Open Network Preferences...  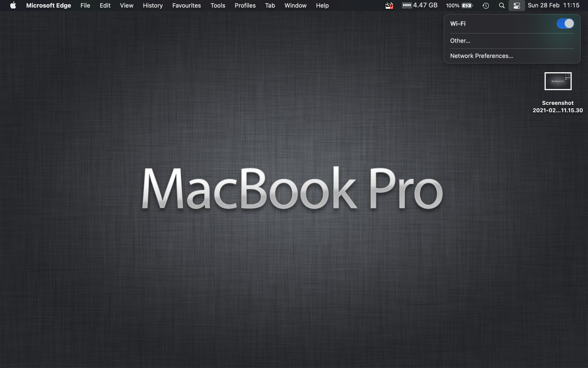tap(482, 56)
